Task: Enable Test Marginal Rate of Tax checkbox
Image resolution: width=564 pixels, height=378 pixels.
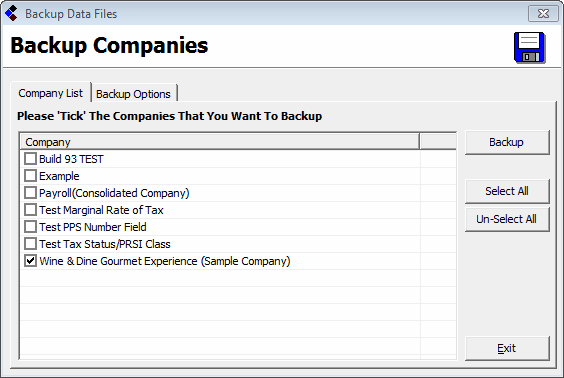Action: [30, 210]
